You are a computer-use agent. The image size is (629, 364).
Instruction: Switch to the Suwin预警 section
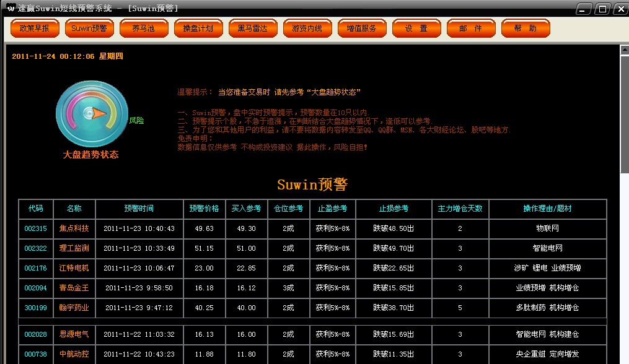[89, 28]
